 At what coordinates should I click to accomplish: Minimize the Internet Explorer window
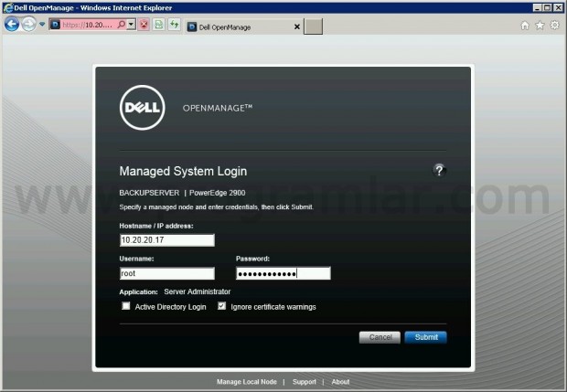(538, 7)
